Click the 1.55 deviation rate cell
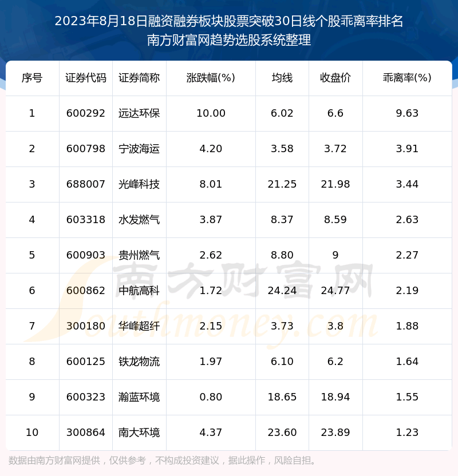The height and width of the screenshot is (476, 458). point(407,398)
